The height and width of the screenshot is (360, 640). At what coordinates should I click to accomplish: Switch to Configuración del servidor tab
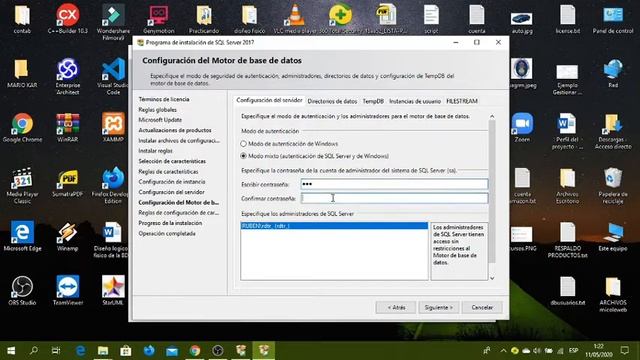point(269,100)
